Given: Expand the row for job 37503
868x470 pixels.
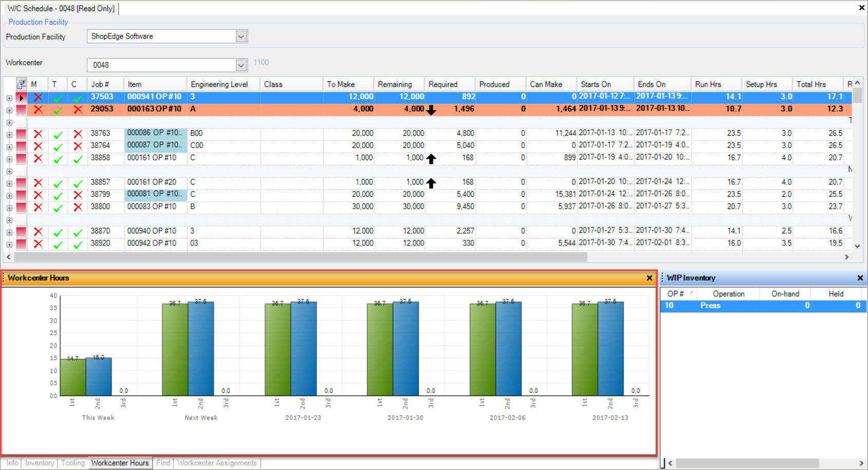Looking at the screenshot, I should (9, 98).
